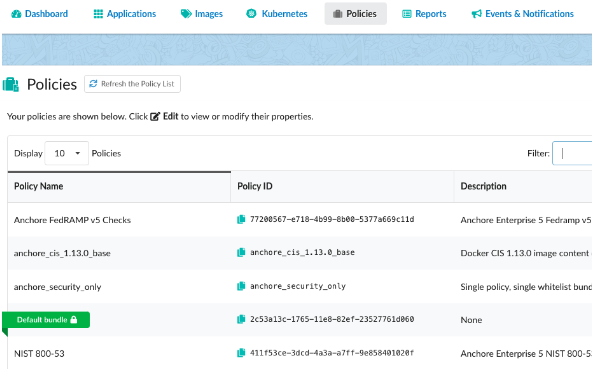This screenshot has width=592, height=369.
Task: Copy the anchore_cis_1.13.0_base ID icon
Action: pos(241,252)
